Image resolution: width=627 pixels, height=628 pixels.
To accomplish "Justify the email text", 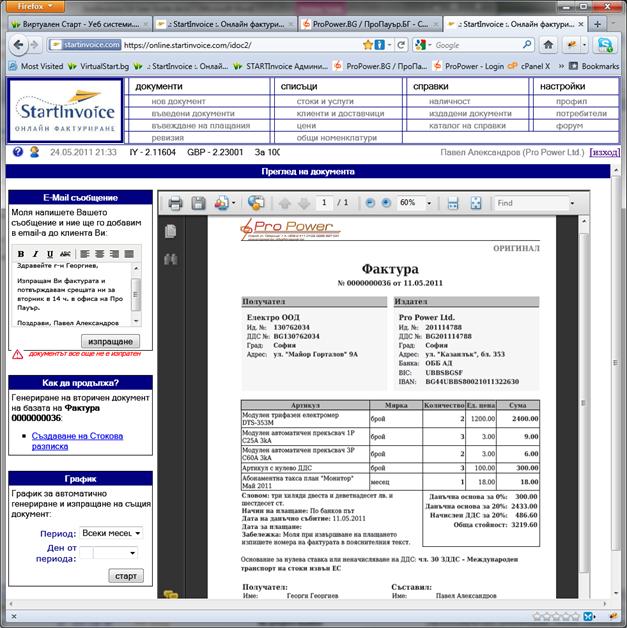I will [x=129, y=254].
